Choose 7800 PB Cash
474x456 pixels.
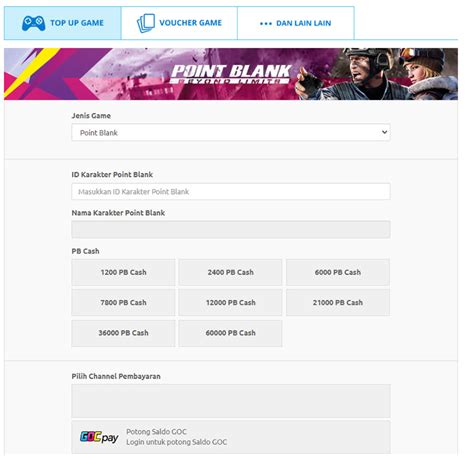tap(123, 303)
